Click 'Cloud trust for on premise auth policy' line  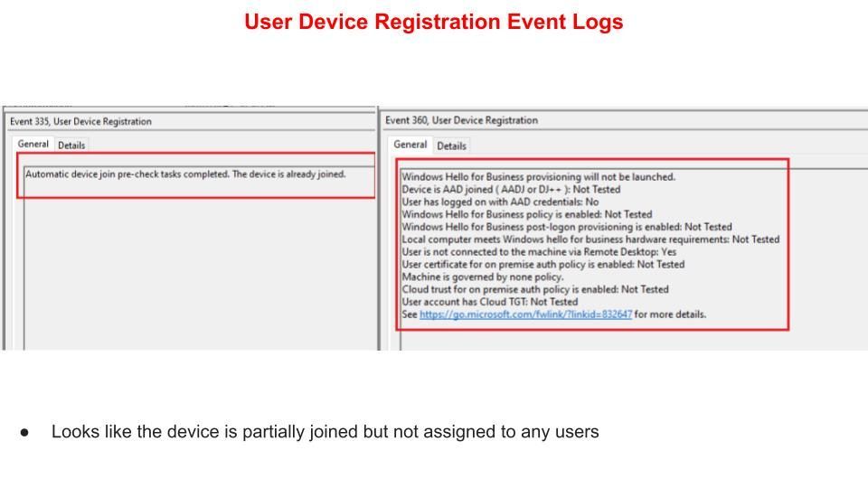coord(535,289)
